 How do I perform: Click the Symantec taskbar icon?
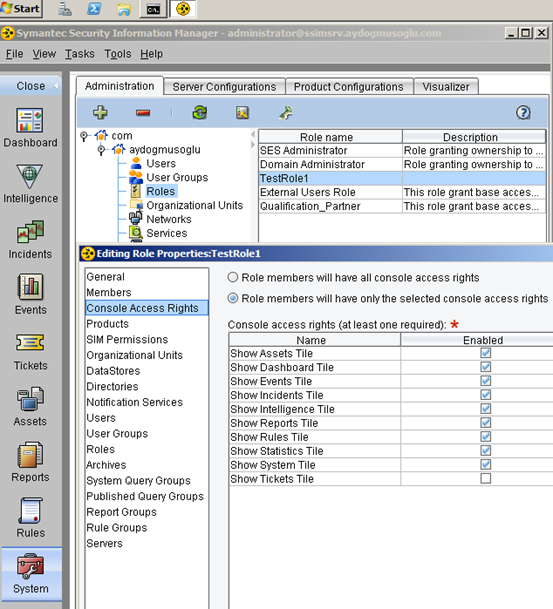pyautogui.click(x=183, y=9)
